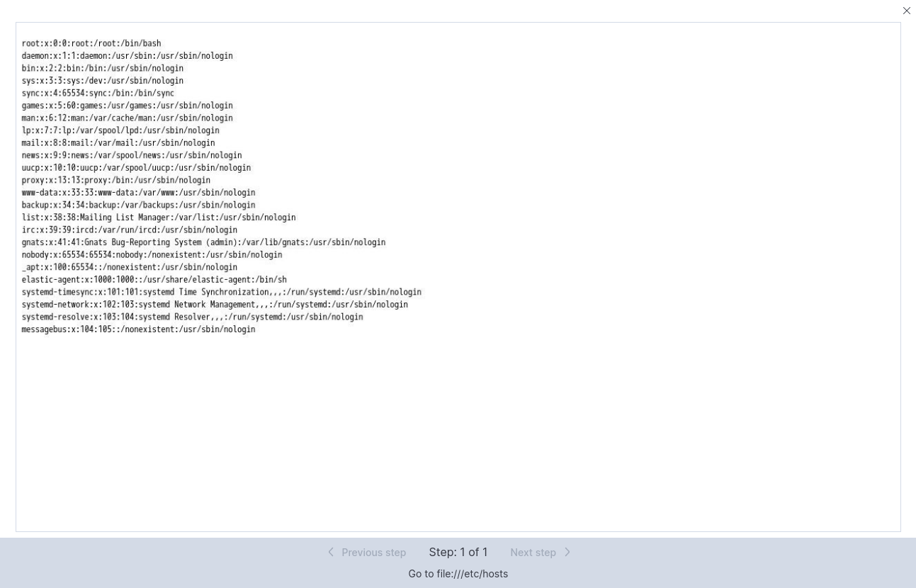Click the 'man:x:6:12' line
This screenshot has height=588, width=916.
tap(127, 118)
